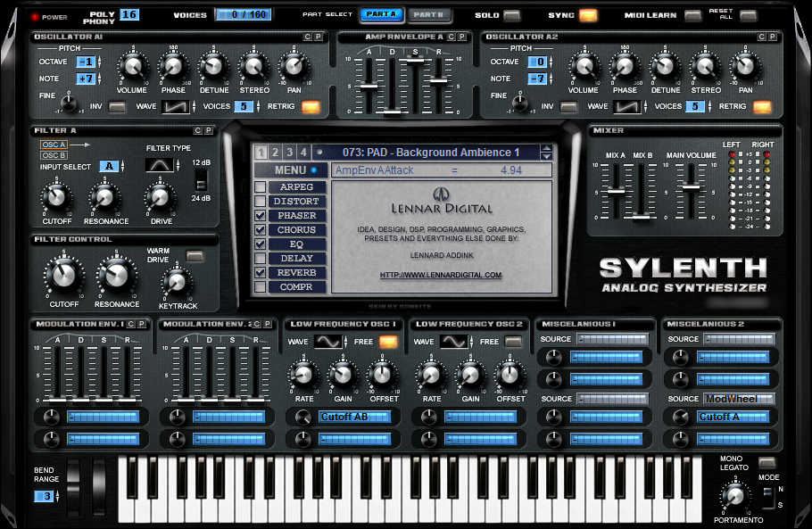
Task: Open LFO 1 Cutoff AB destination dropdown
Action: pyautogui.click(x=355, y=417)
